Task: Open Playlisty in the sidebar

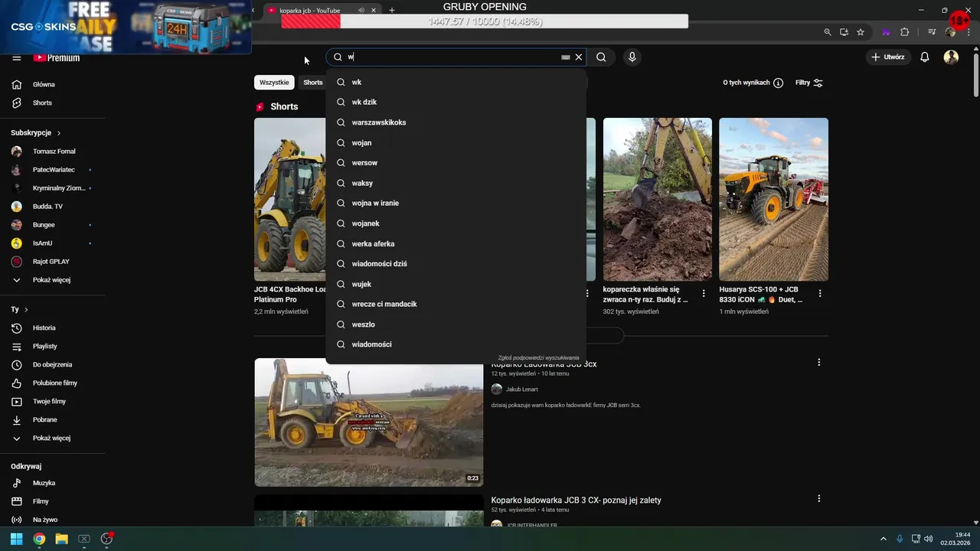Action: click(x=51, y=347)
